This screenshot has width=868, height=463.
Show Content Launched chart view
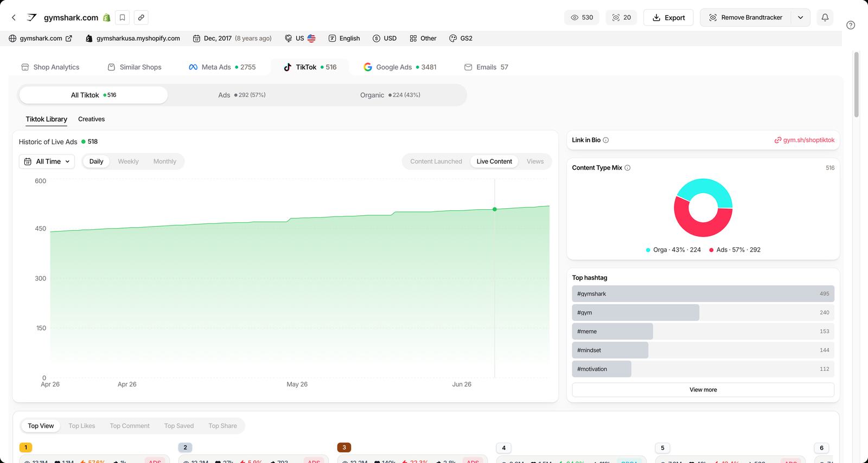(436, 162)
